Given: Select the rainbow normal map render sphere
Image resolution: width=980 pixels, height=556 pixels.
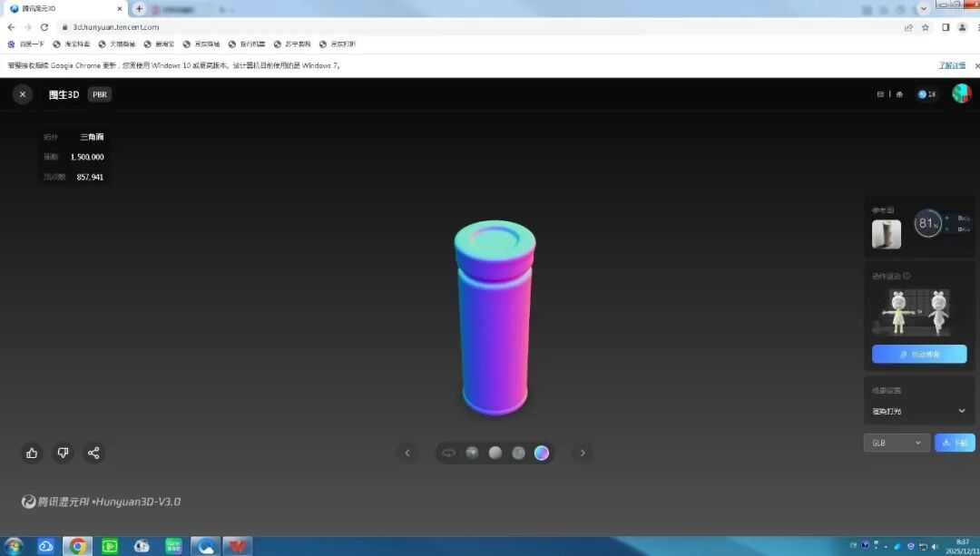Looking at the screenshot, I should pos(542,453).
